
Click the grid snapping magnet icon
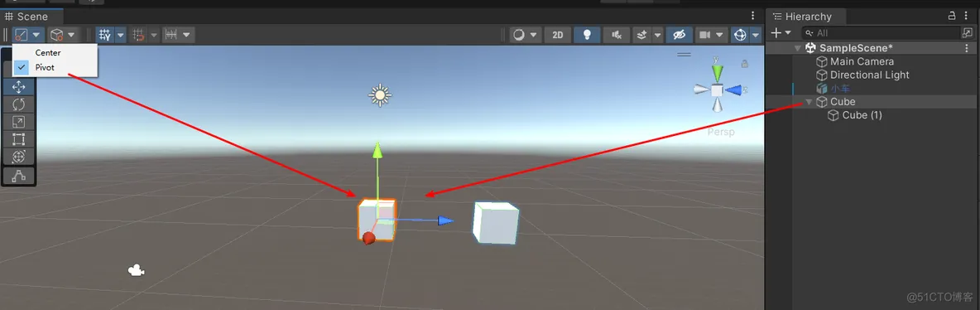139,35
